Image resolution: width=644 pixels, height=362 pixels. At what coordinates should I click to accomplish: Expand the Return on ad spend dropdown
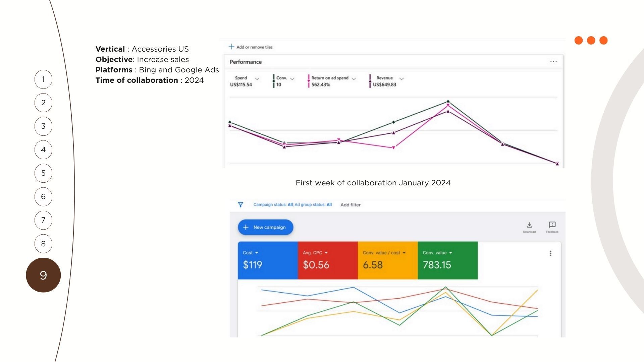tap(354, 79)
